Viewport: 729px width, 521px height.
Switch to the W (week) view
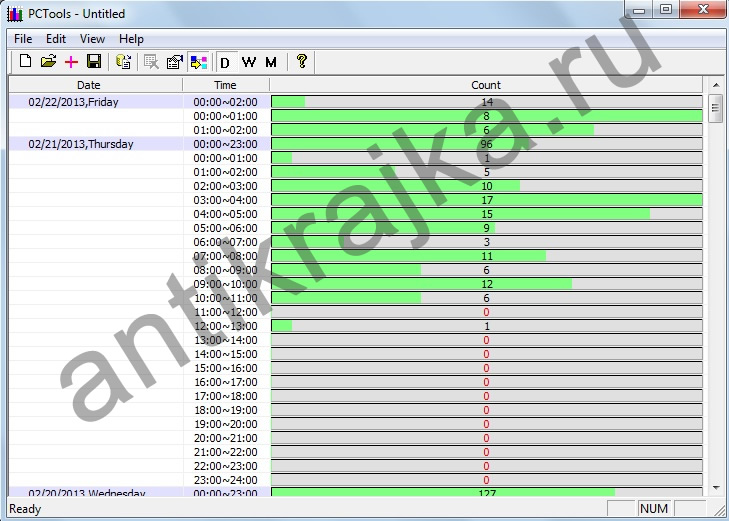pos(248,62)
